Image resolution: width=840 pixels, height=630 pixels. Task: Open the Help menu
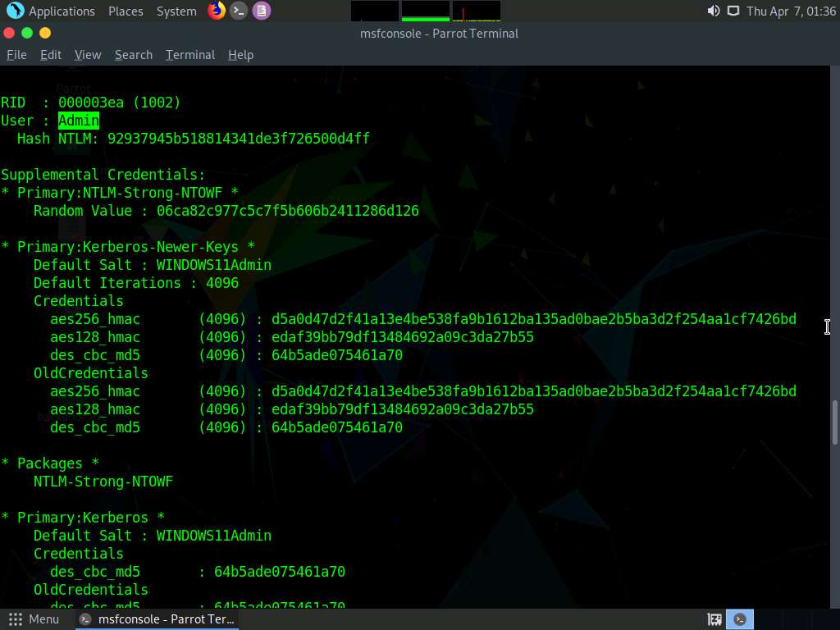point(240,54)
